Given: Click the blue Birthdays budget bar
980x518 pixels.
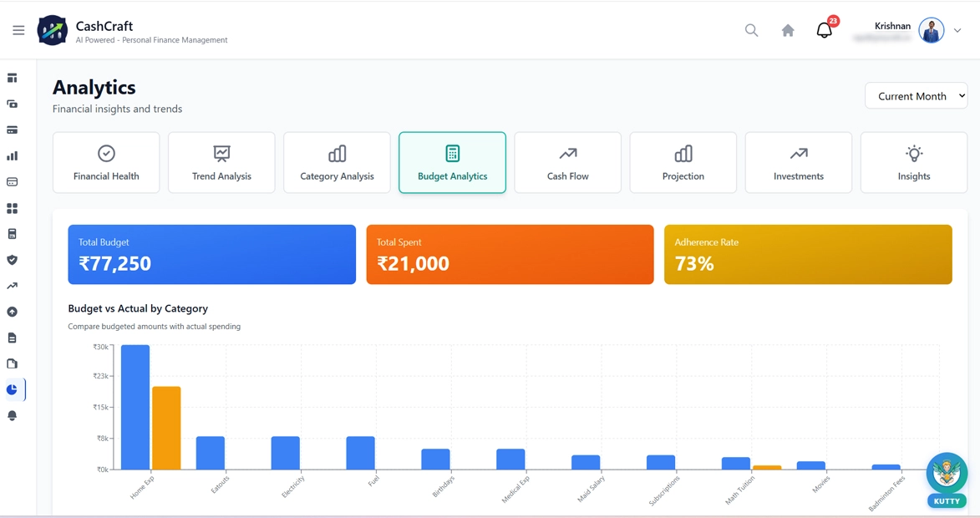Looking at the screenshot, I should click(435, 460).
